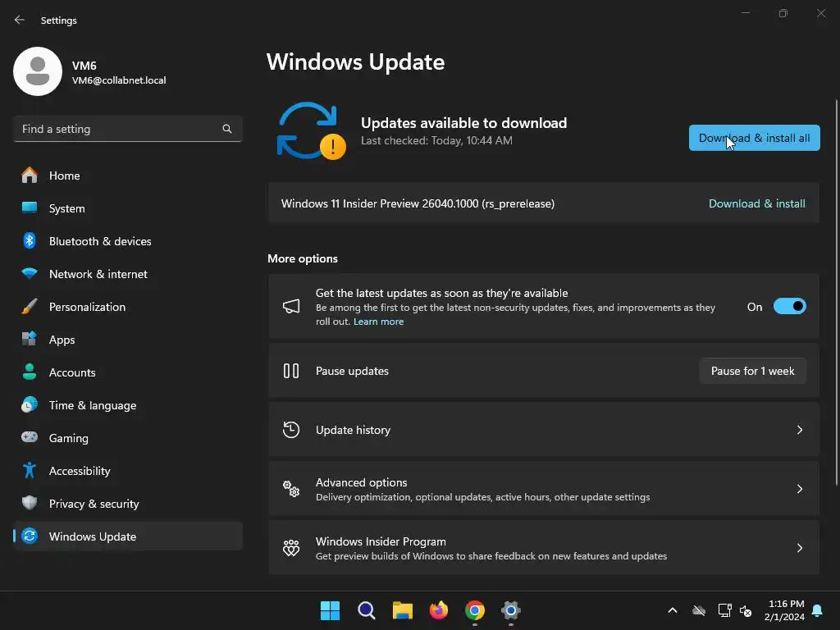Select Gaming category label
The height and width of the screenshot is (630, 840).
[69, 438]
